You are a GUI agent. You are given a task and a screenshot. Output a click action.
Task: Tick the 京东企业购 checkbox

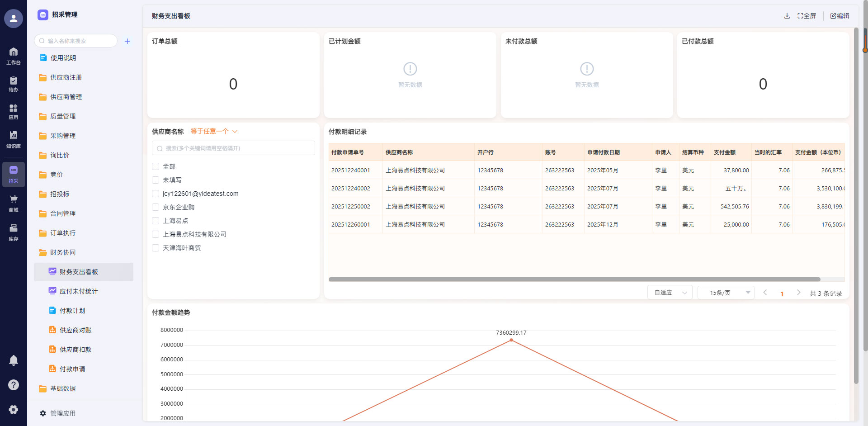pyautogui.click(x=156, y=207)
